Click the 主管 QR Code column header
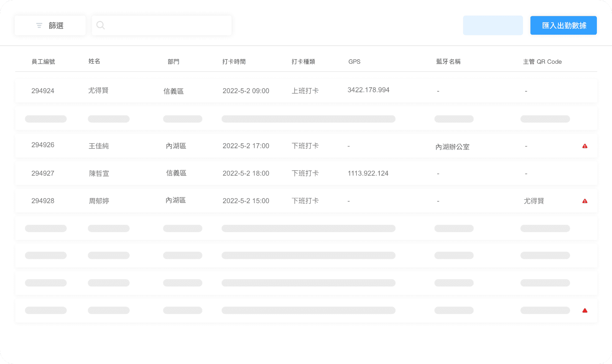The height and width of the screenshot is (364, 612). tap(542, 62)
